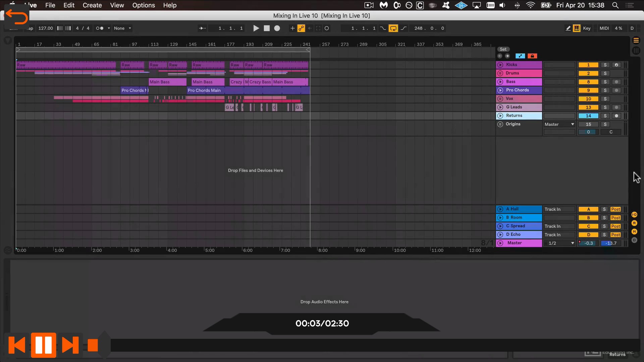Solo the Bass track
The width and height of the screenshot is (644, 362).
click(x=605, y=82)
